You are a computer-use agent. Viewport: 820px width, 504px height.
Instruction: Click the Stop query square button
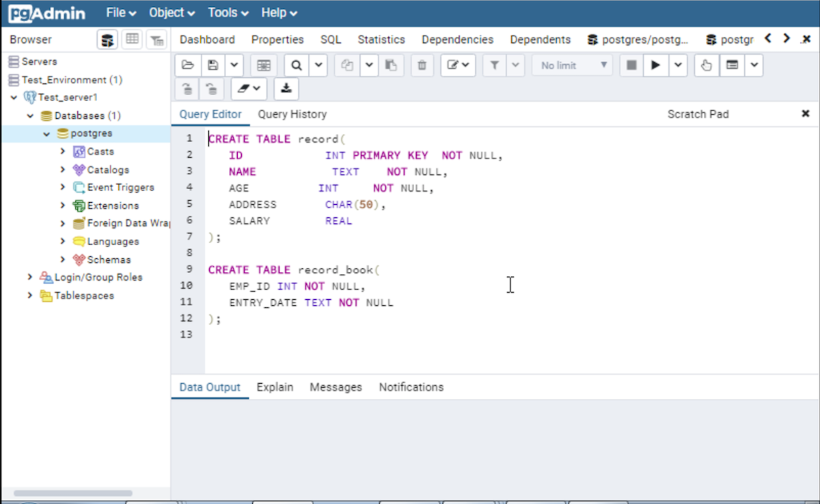(631, 66)
